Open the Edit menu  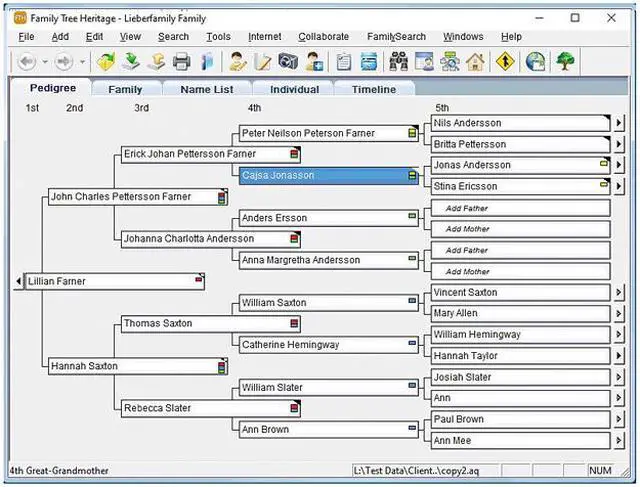(x=94, y=37)
